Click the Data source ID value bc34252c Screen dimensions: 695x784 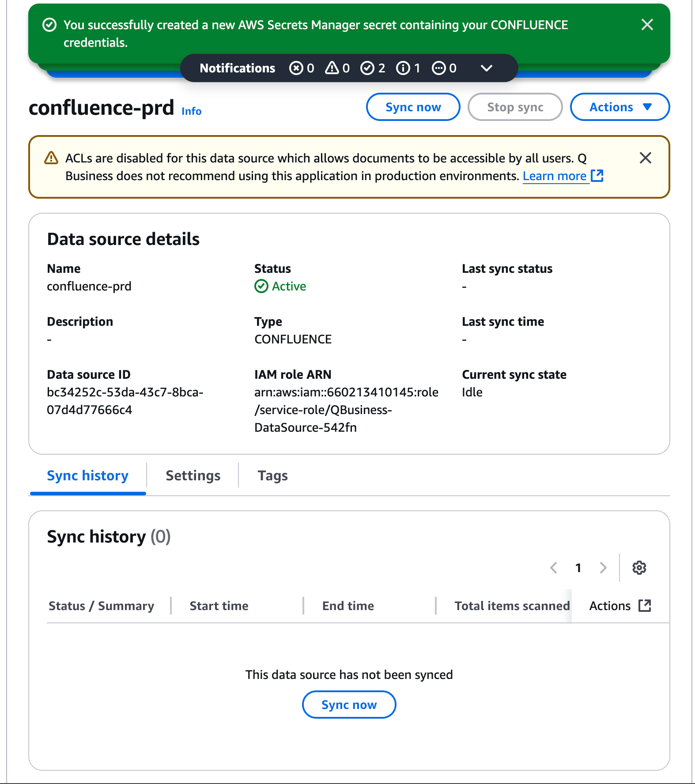coord(125,401)
